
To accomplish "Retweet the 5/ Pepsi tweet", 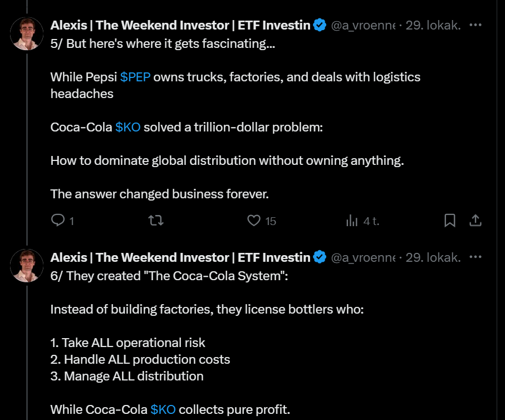I will pos(156,221).
